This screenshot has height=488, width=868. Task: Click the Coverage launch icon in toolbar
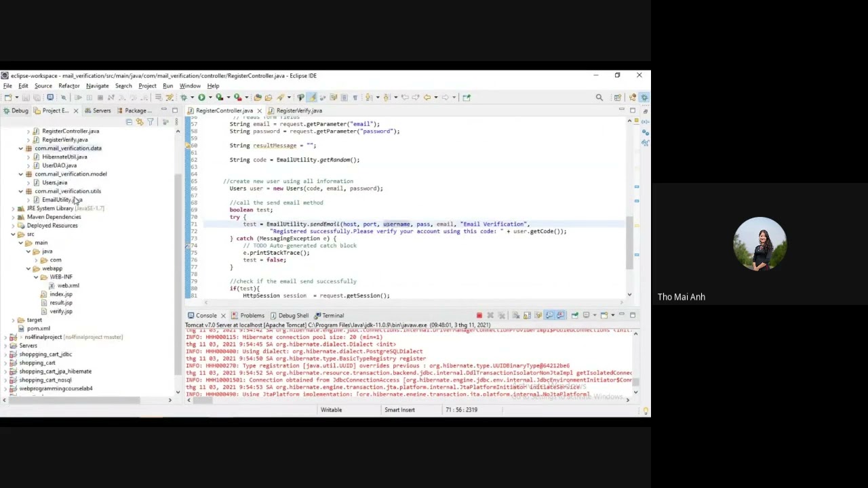[219, 97]
